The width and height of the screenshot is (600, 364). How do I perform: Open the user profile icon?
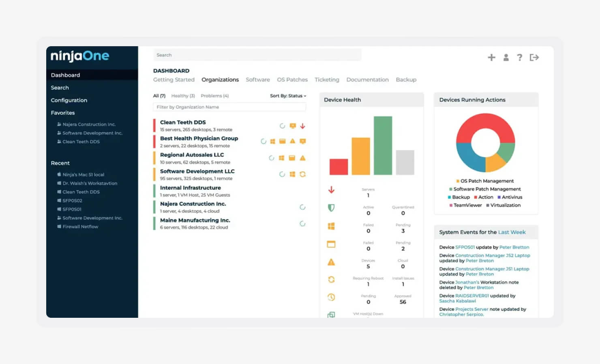pyautogui.click(x=506, y=58)
